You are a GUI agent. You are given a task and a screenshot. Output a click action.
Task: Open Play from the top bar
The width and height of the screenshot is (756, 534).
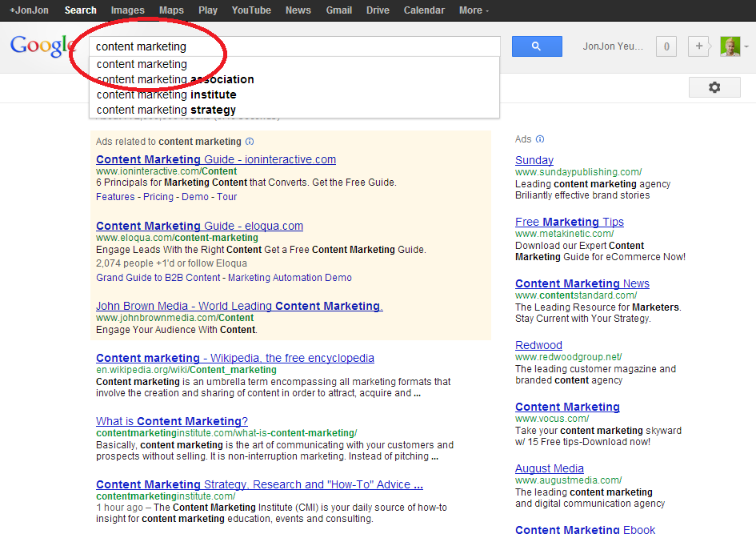pyautogui.click(x=208, y=10)
